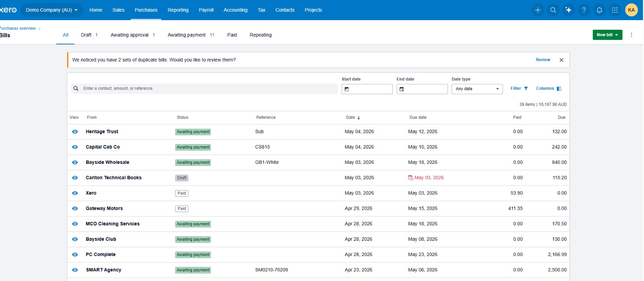View the Bayside Club bill via eye icon

coord(75,239)
